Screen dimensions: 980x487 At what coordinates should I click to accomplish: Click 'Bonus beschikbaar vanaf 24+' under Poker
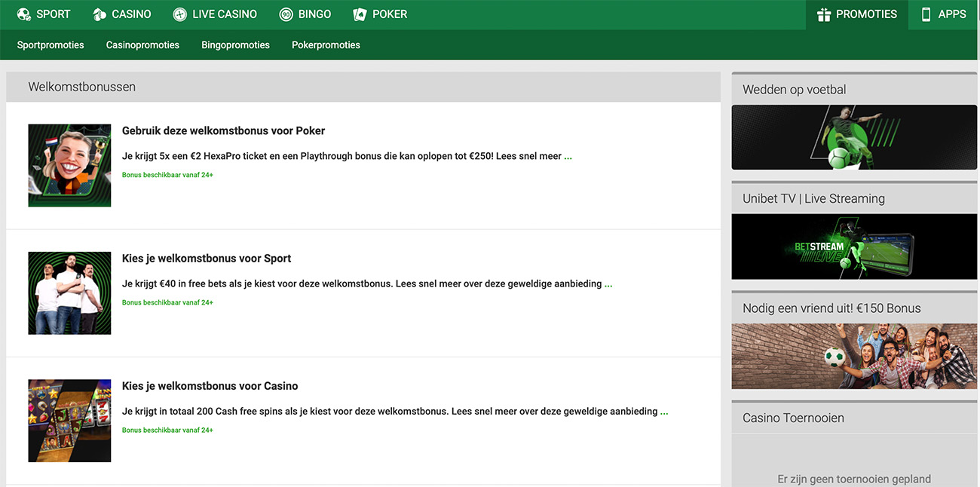pyautogui.click(x=167, y=175)
